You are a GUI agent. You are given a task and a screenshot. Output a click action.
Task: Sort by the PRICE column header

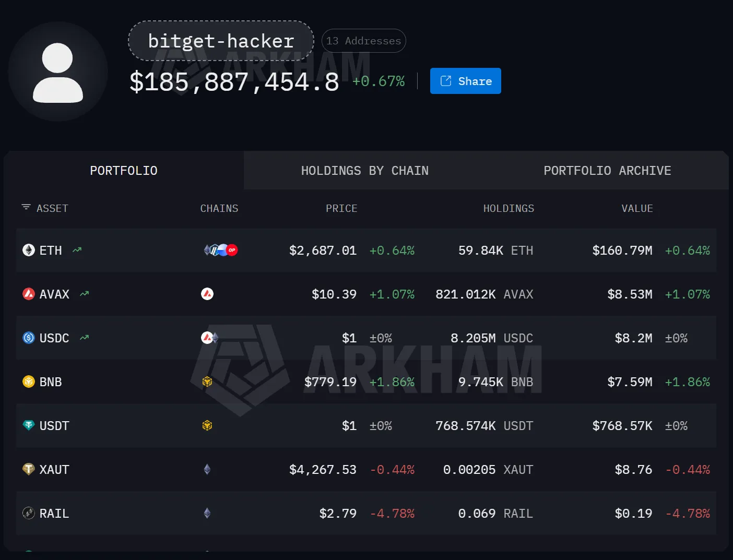point(341,208)
